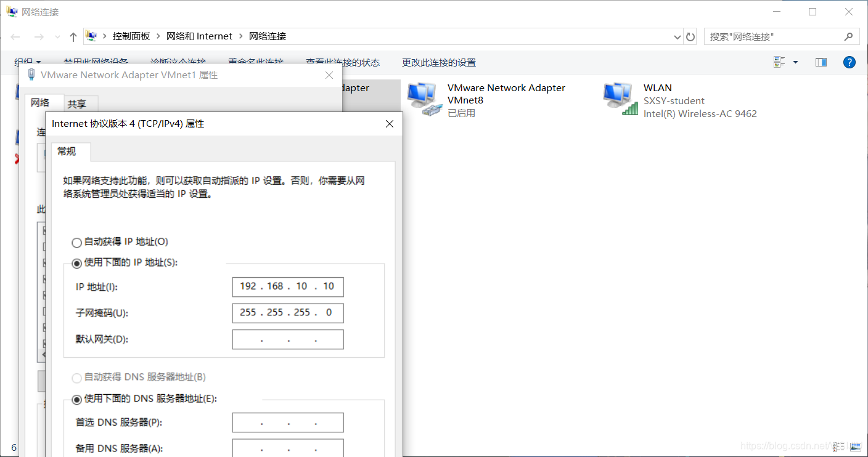Open the view options dropdown arrow
Viewport: 868px width, 457px height.
(x=795, y=62)
